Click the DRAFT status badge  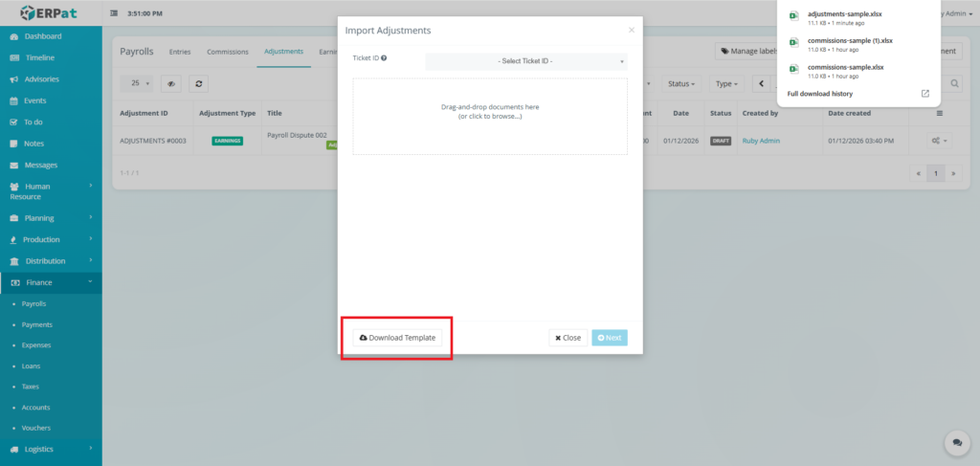click(x=721, y=141)
